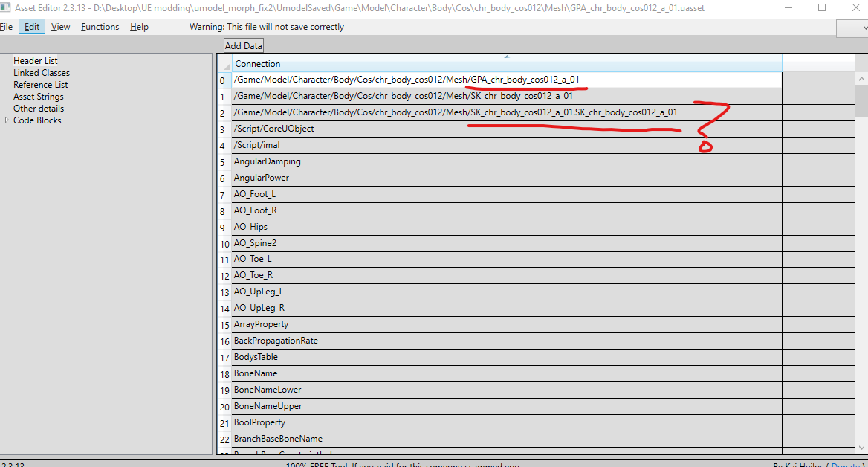Select Code Blocks in the sidebar

point(37,120)
